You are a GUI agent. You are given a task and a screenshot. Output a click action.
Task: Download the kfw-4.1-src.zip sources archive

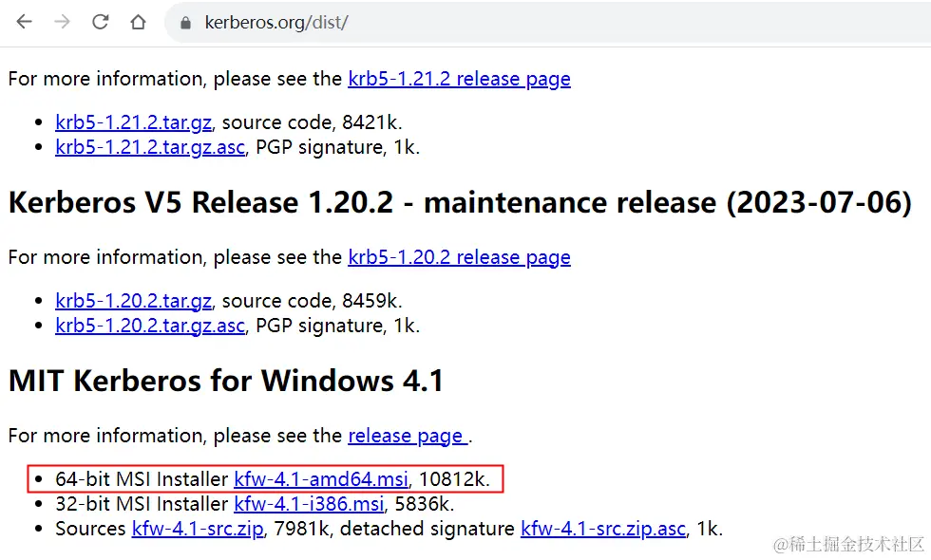point(198,530)
